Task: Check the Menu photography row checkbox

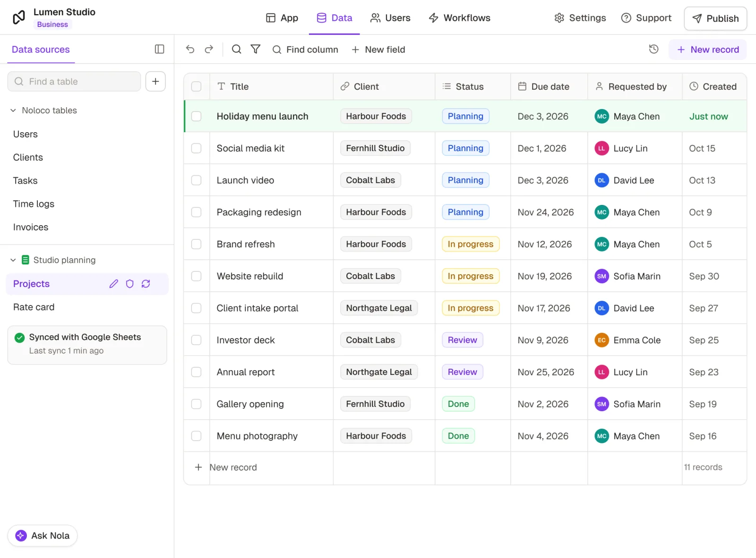Action: pos(197,436)
